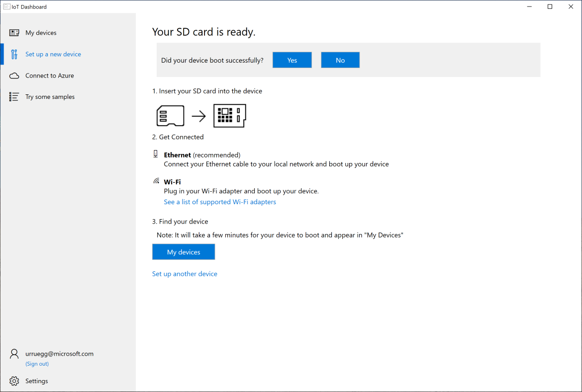Click the urruegg@microsoft.com account name
This screenshot has width=582, height=392.
pyautogui.click(x=59, y=354)
